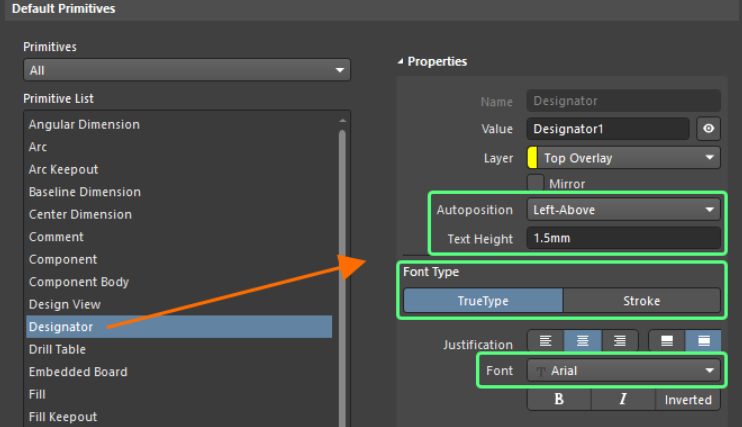Select the bottom vertical justification icon

[703, 343]
